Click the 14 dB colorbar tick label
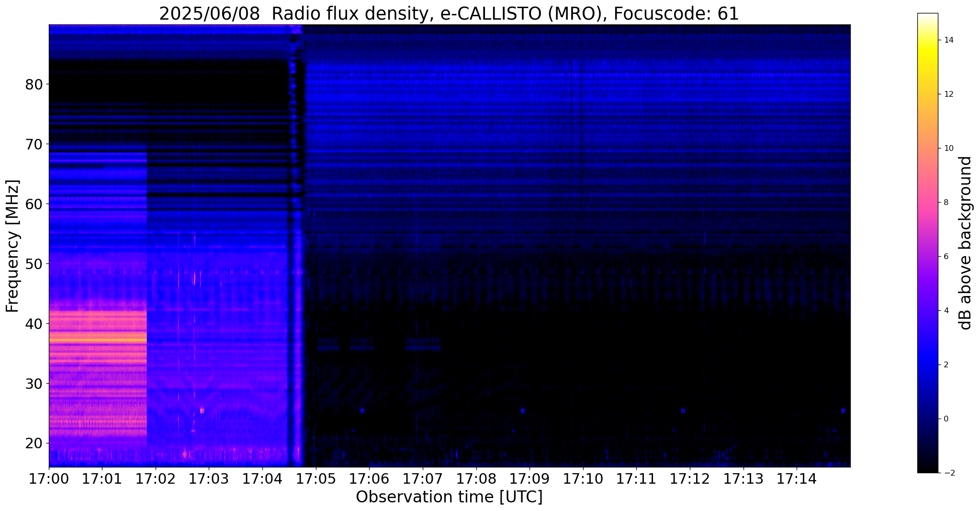The height and width of the screenshot is (511, 980). (948, 40)
